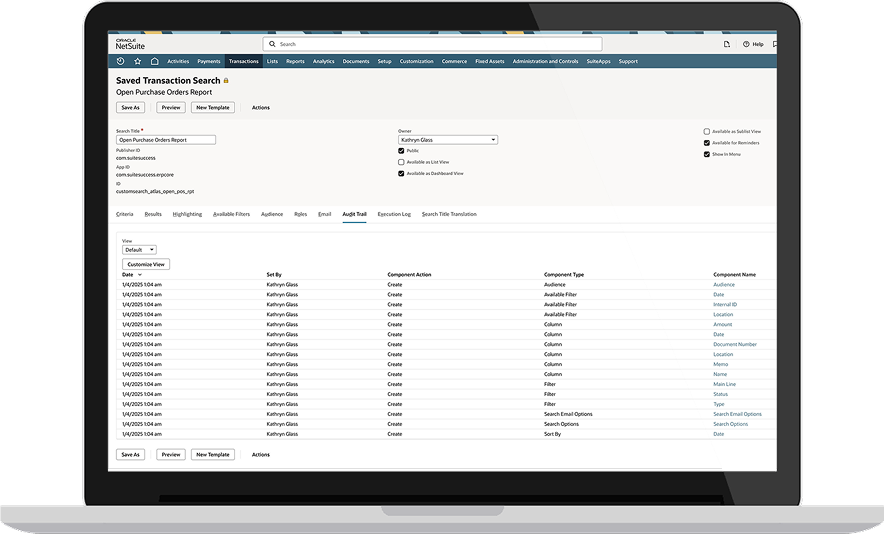Click the Search Title input field
Screen dimensions: 885x535
pyautogui.click(x=166, y=140)
